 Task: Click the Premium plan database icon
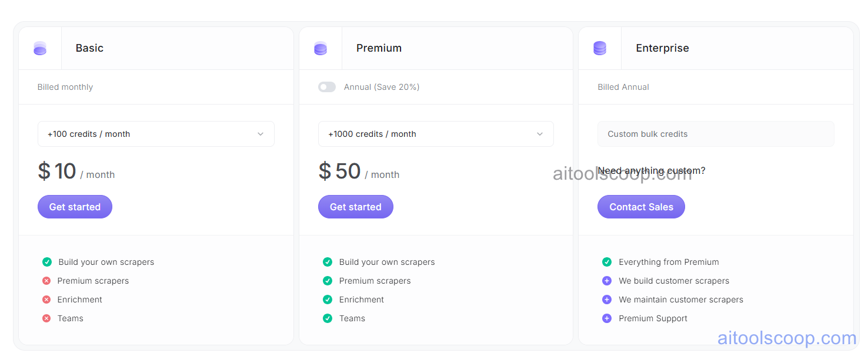(x=320, y=48)
